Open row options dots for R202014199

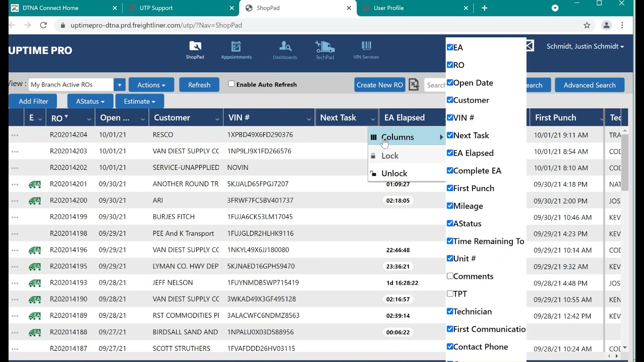point(15,217)
